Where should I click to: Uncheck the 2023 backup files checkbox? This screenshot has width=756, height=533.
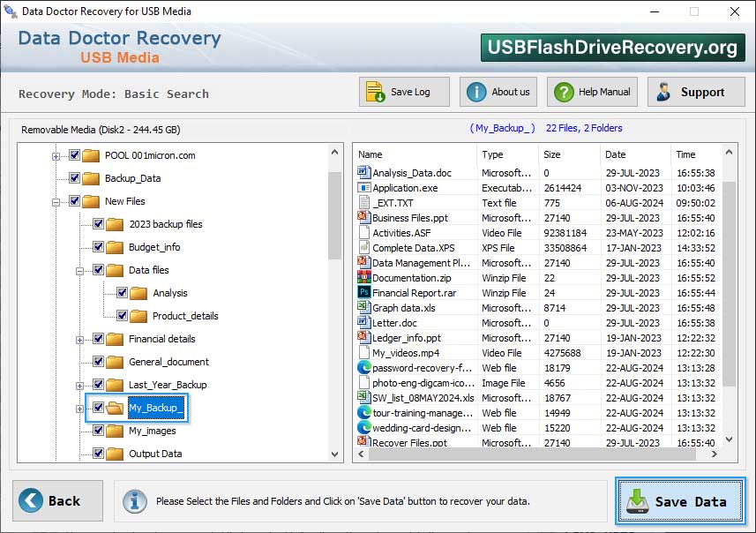pyautogui.click(x=98, y=224)
